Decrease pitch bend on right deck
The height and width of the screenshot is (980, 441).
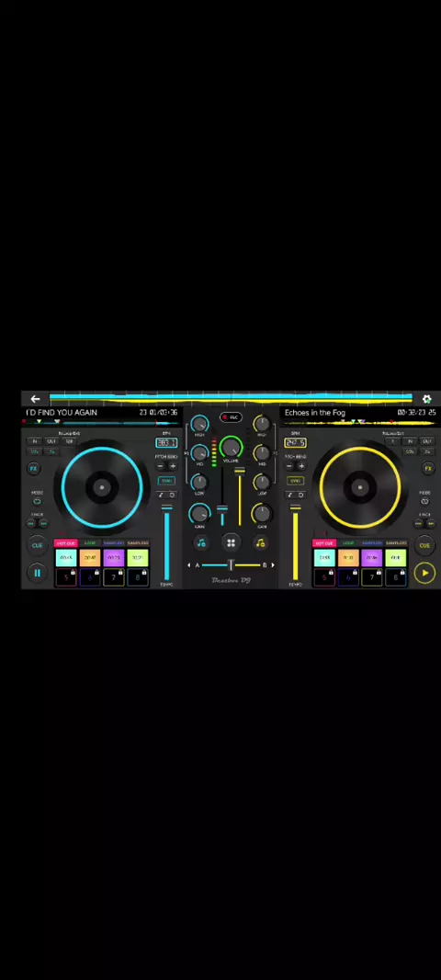289,466
